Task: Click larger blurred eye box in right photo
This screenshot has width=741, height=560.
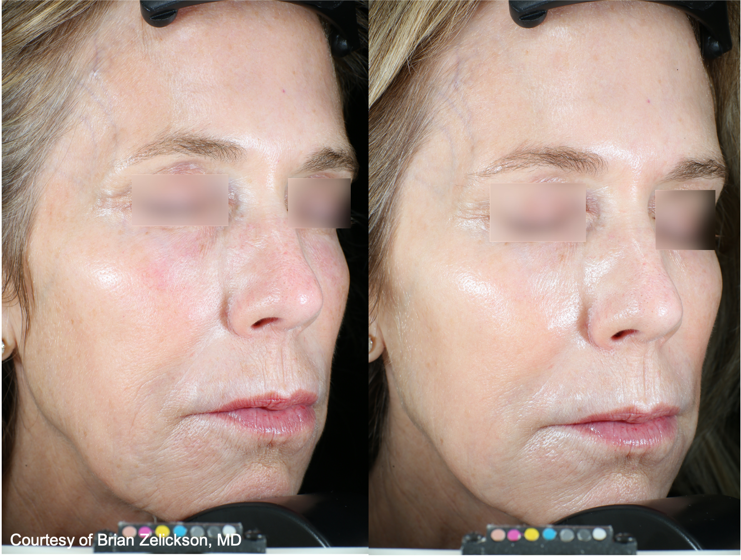Action: point(538,212)
